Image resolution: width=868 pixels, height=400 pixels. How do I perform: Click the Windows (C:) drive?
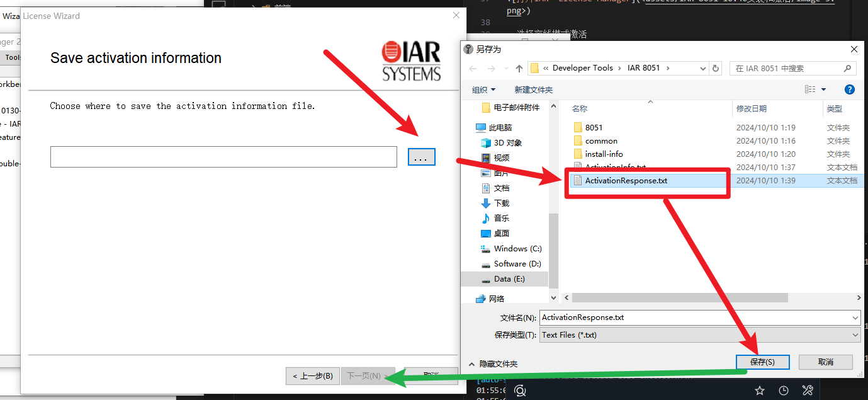click(x=517, y=249)
